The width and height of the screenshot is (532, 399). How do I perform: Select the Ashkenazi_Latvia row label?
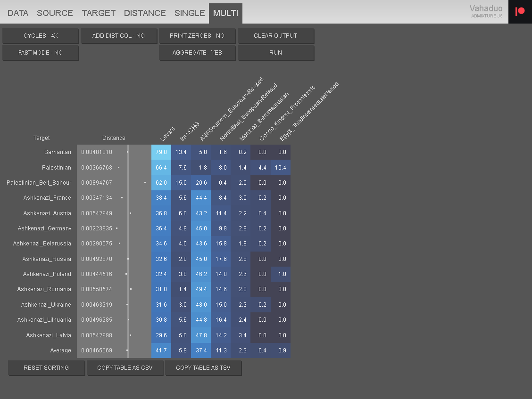tap(49, 335)
